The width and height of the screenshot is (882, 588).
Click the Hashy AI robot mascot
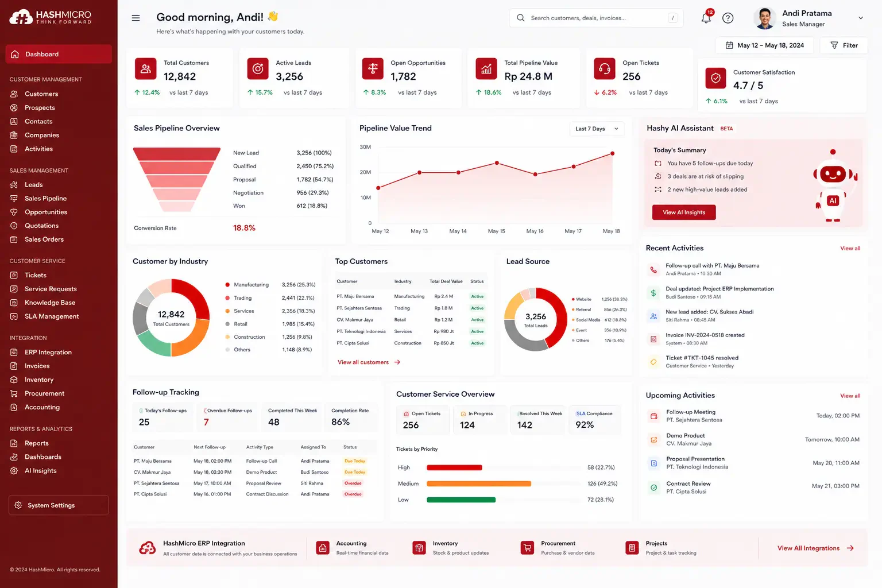834,184
